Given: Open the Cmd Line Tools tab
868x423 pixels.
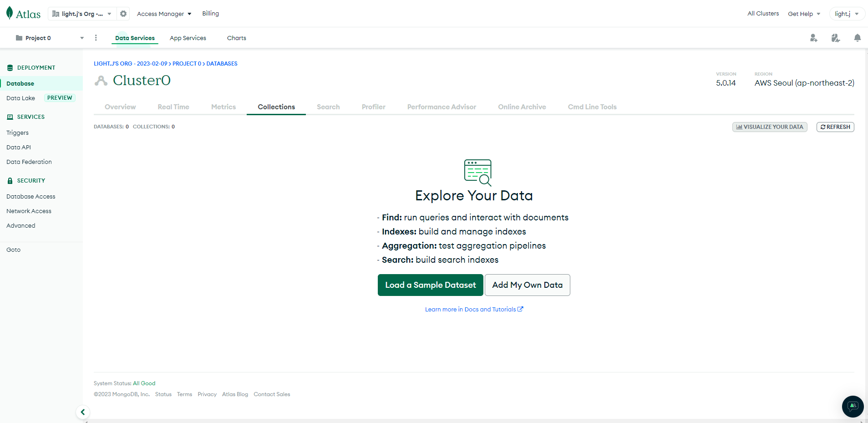Looking at the screenshot, I should [x=592, y=107].
